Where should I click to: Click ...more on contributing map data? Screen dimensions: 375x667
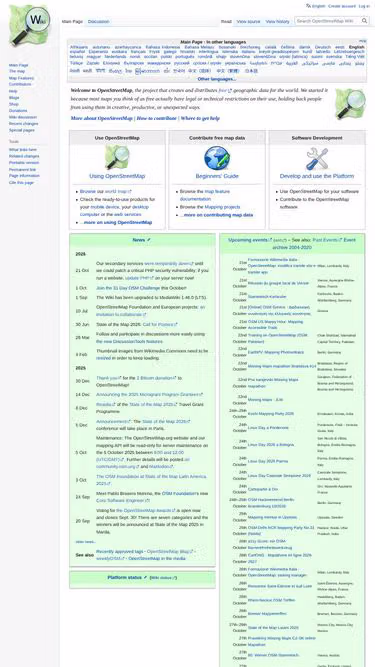click(x=216, y=215)
